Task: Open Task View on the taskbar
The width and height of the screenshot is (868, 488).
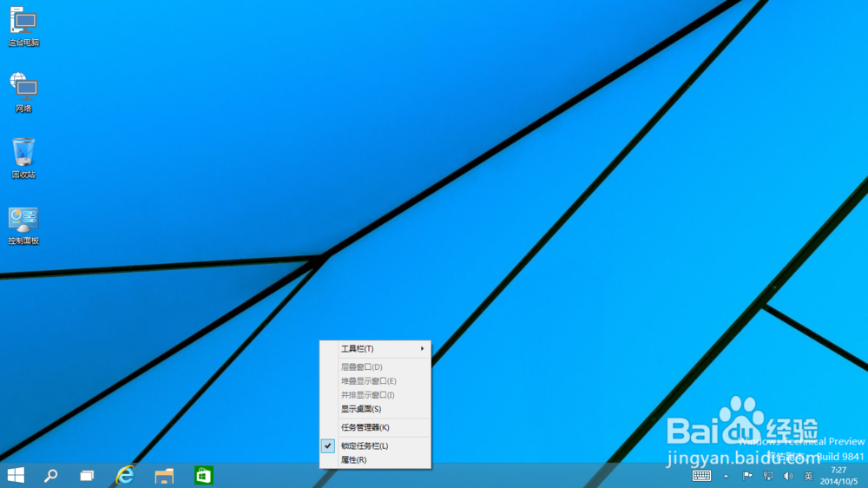Action: [x=87, y=475]
